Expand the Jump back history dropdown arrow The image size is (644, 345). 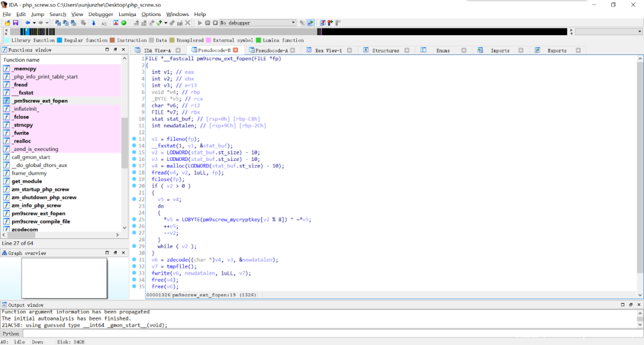tap(34, 23)
